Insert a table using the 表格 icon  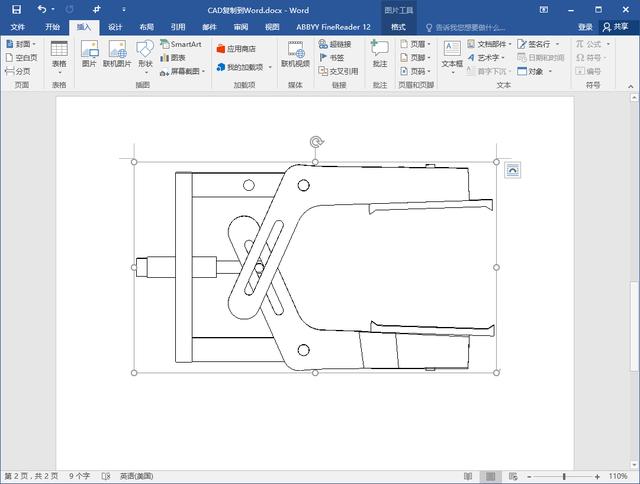pos(59,54)
